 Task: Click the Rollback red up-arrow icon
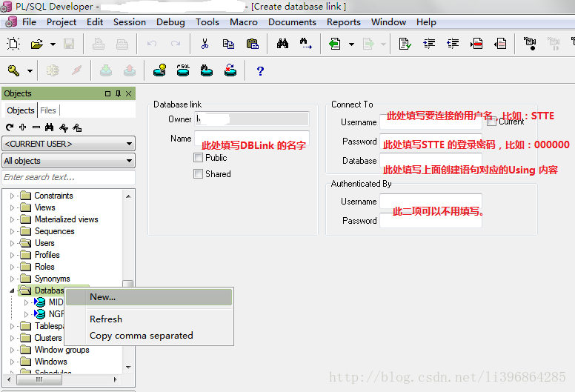(130, 70)
